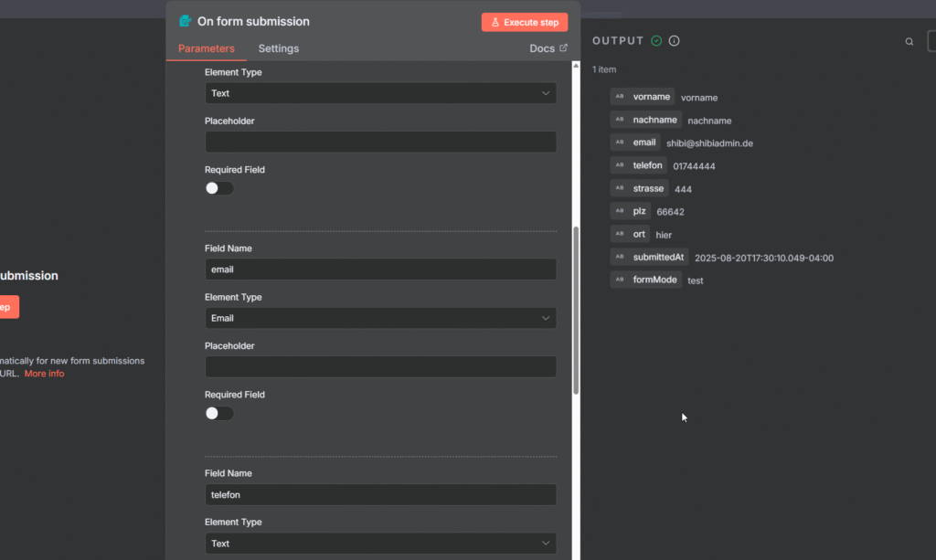Screen dimensions: 936x560
Task: Open Element Type dropdown for telefon field
Action: pyautogui.click(x=380, y=544)
